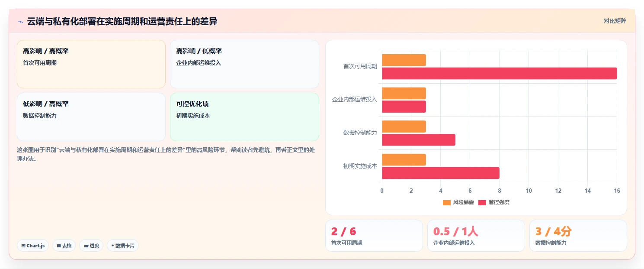Open the 3 / 4分 stat card
Viewport: 644px width, 269px height.
(x=578, y=236)
